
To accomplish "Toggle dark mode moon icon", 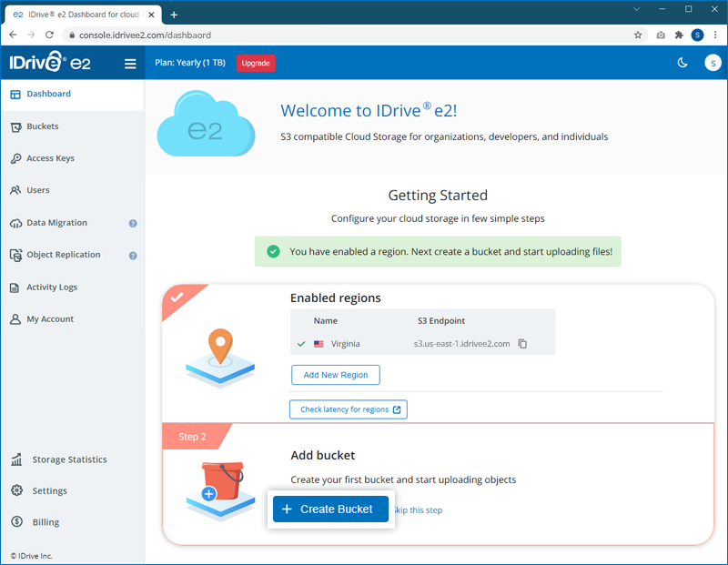I will [x=682, y=63].
